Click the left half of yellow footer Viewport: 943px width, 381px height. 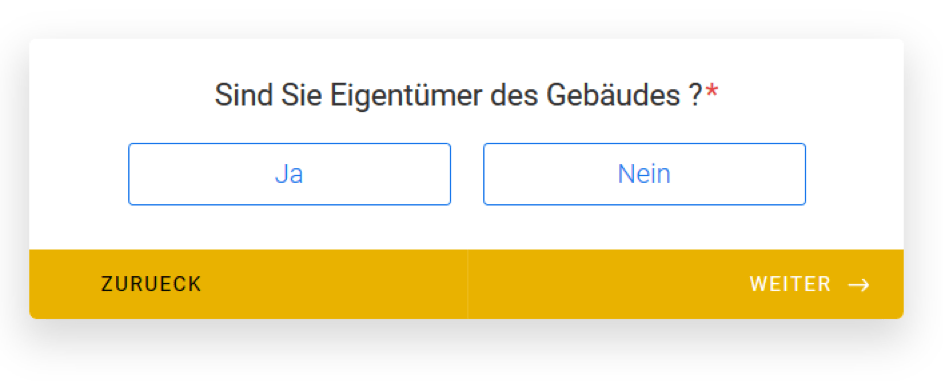(248, 284)
